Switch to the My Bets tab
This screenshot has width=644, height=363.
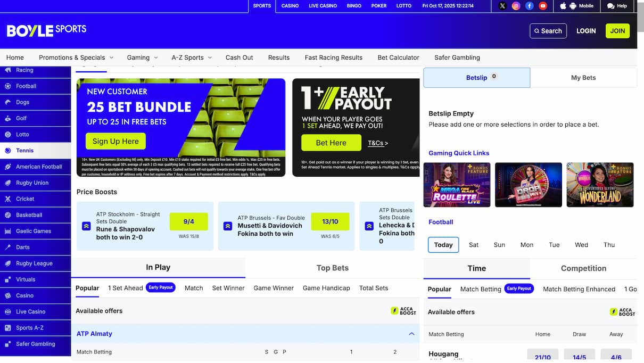click(x=583, y=77)
